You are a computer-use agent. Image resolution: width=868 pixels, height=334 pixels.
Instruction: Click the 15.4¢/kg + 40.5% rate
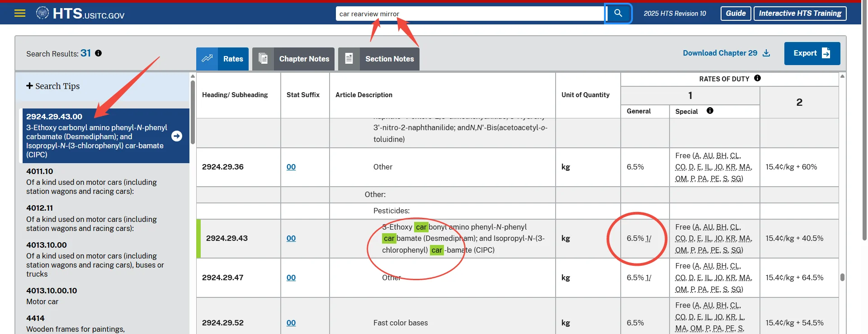(x=794, y=238)
